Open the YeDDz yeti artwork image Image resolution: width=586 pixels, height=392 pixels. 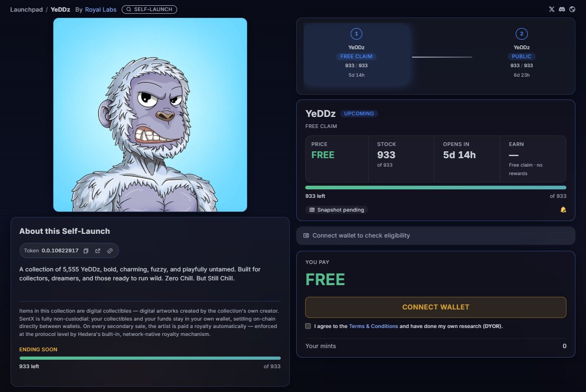pos(150,115)
